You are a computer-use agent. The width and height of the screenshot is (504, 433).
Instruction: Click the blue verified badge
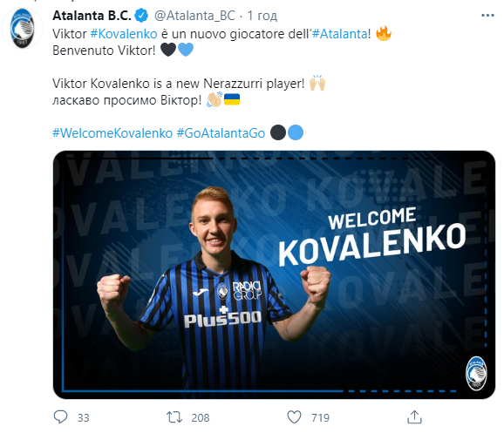click(x=140, y=16)
